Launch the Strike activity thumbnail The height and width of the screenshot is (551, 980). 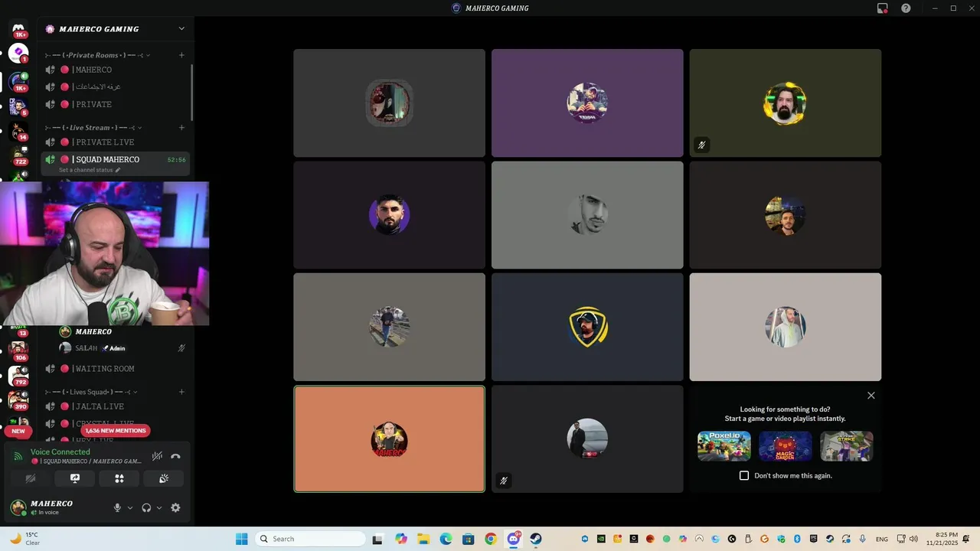[x=847, y=446]
